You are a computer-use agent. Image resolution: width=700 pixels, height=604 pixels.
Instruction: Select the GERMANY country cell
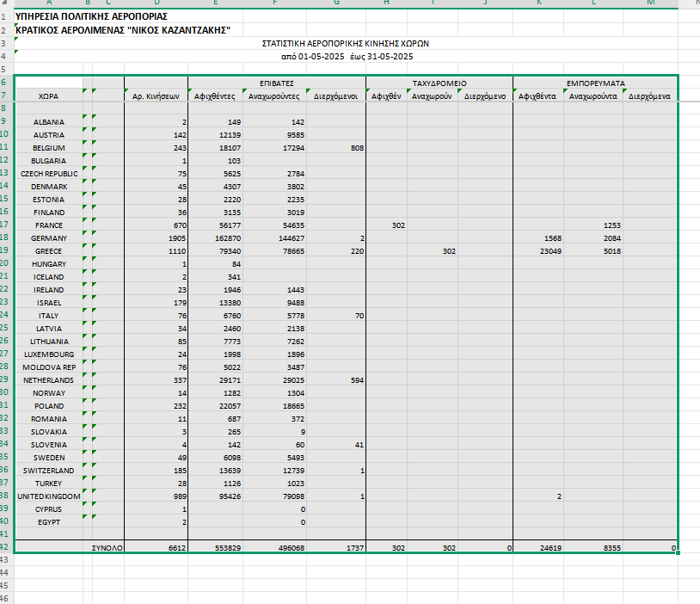49,237
